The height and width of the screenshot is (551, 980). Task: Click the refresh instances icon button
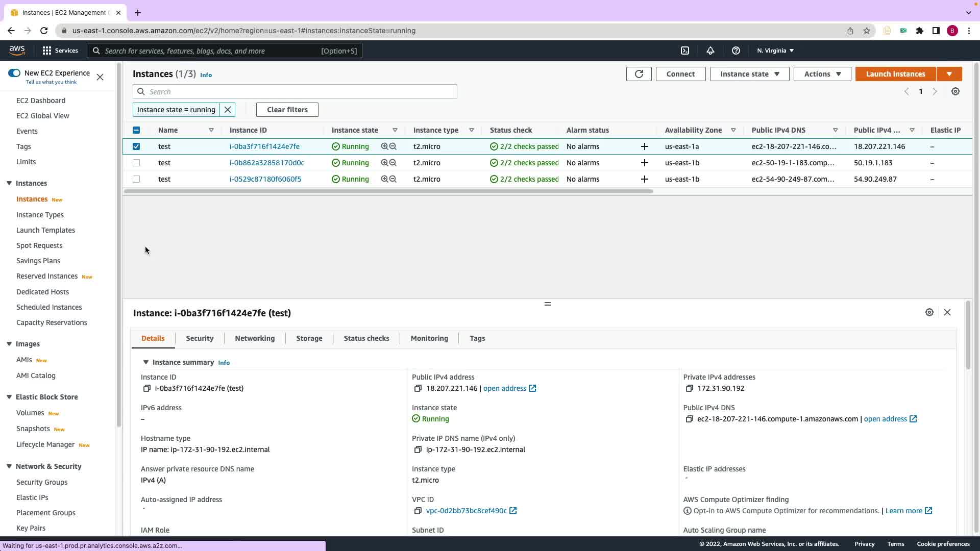639,74
